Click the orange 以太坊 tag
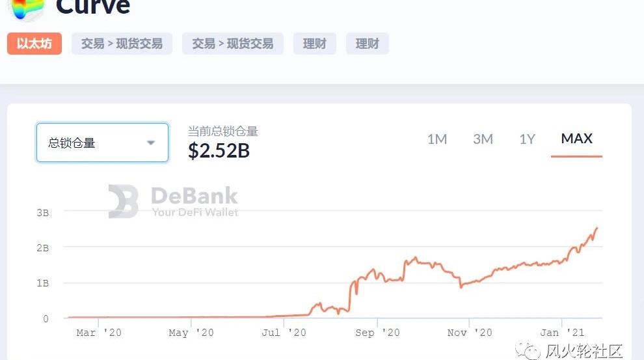The width and height of the screenshot is (644, 360). point(34,44)
